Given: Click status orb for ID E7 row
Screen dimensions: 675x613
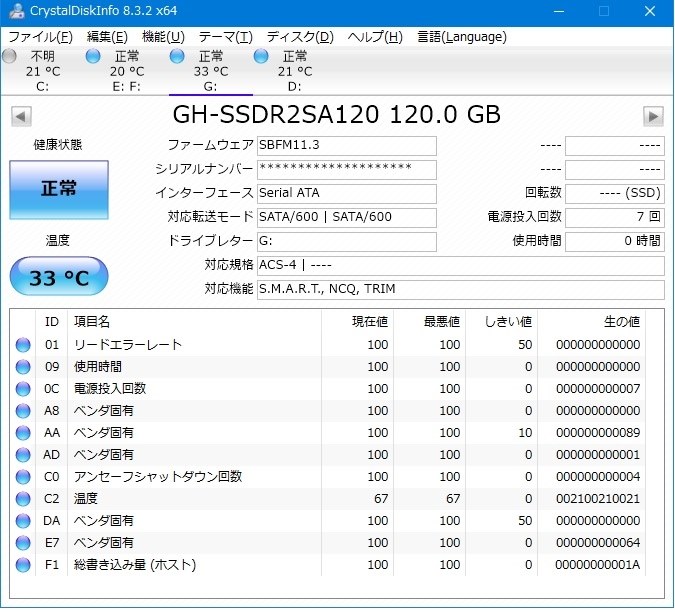Looking at the screenshot, I should [x=23, y=543].
